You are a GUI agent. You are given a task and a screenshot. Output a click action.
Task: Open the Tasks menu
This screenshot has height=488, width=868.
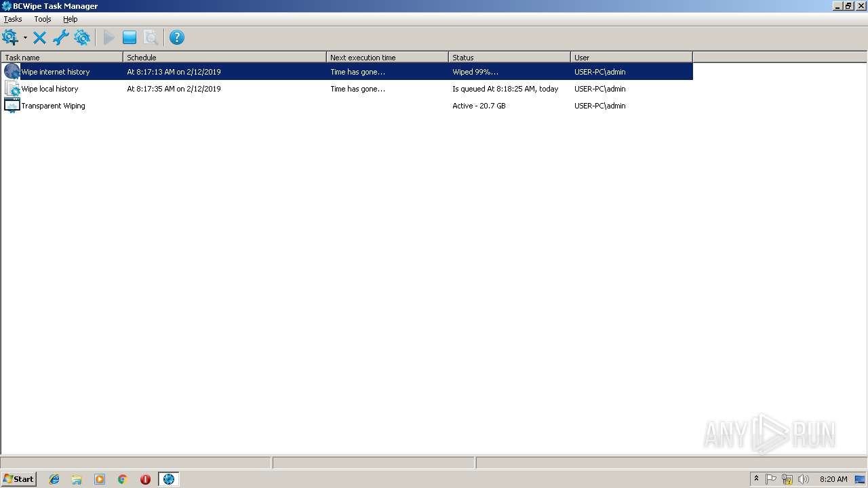pos(13,19)
